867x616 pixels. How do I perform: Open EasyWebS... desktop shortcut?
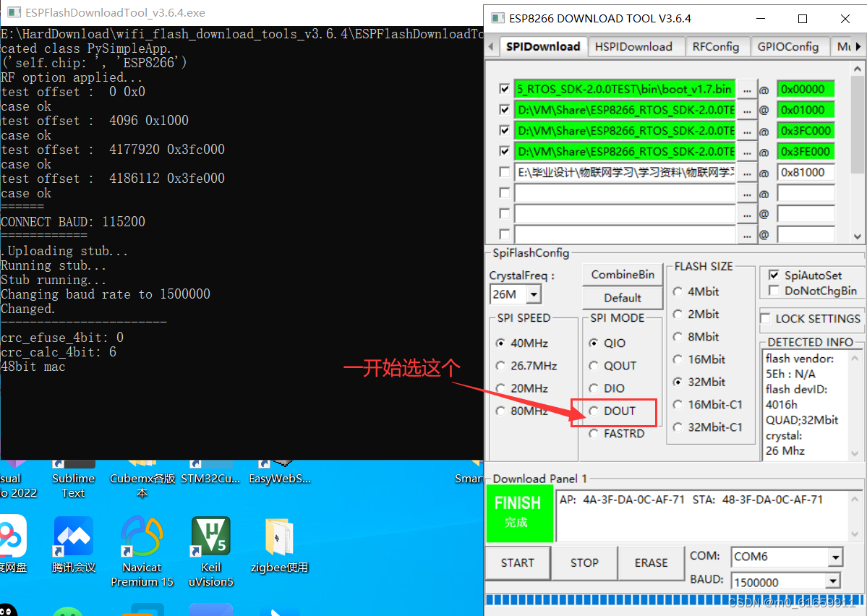[x=279, y=473]
